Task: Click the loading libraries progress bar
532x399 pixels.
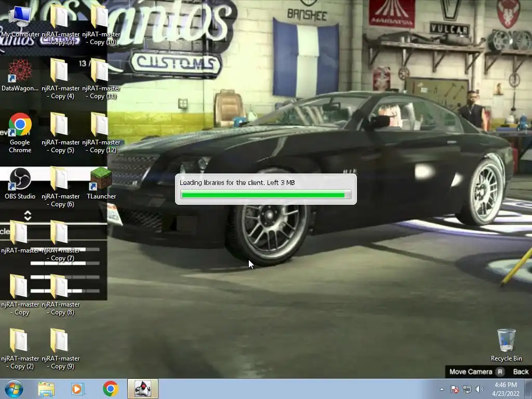Action: pos(265,194)
